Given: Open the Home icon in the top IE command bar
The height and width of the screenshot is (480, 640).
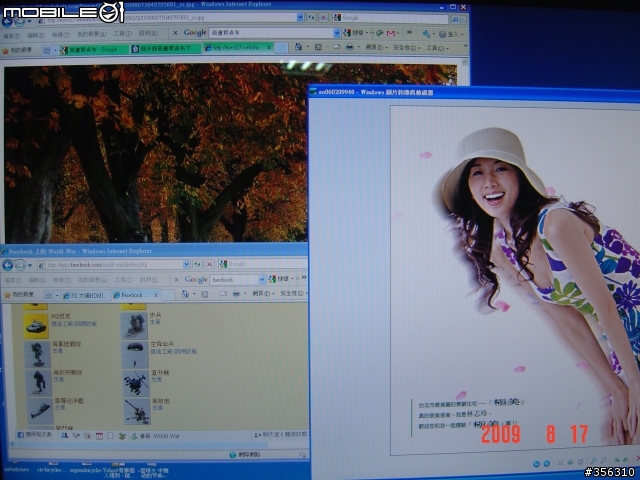Looking at the screenshot, I should coord(298,47).
